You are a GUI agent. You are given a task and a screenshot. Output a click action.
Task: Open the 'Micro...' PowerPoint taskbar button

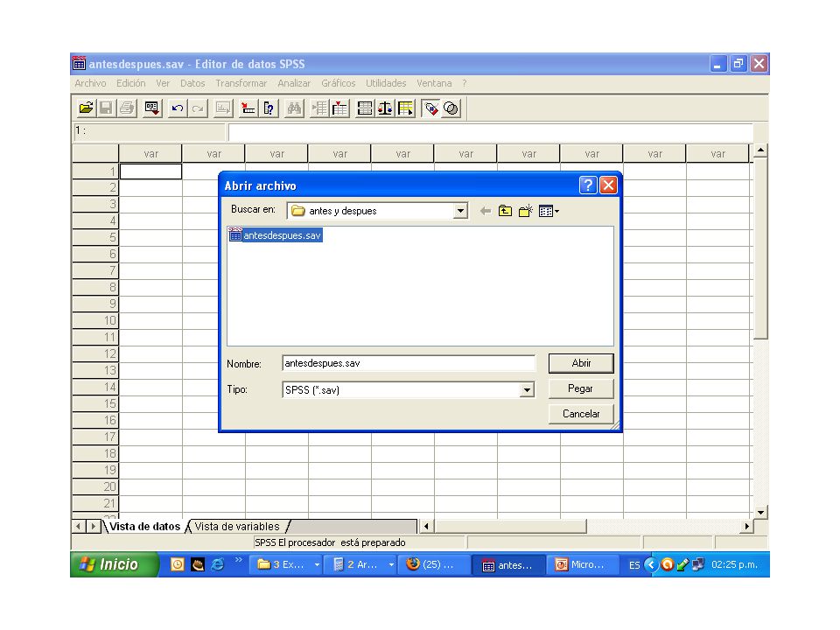pos(581,564)
